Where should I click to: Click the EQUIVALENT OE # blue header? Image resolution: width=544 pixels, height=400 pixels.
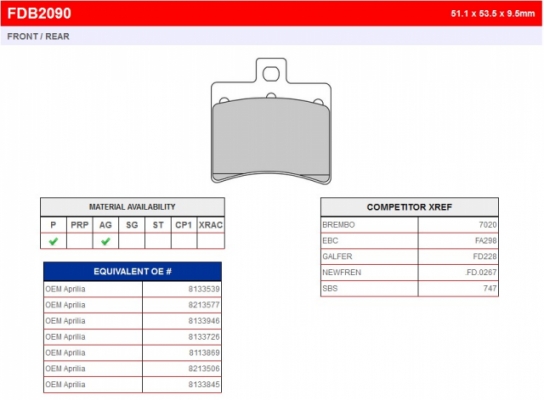tap(133, 271)
